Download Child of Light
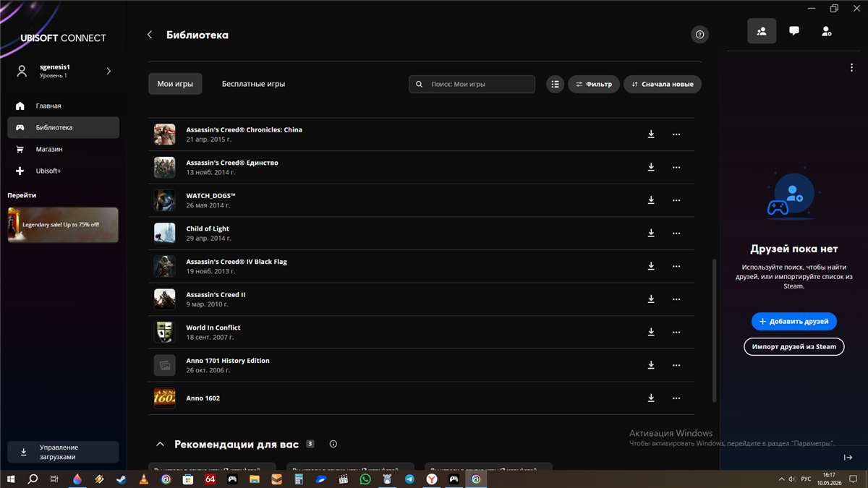This screenshot has width=868, height=488. click(x=651, y=233)
